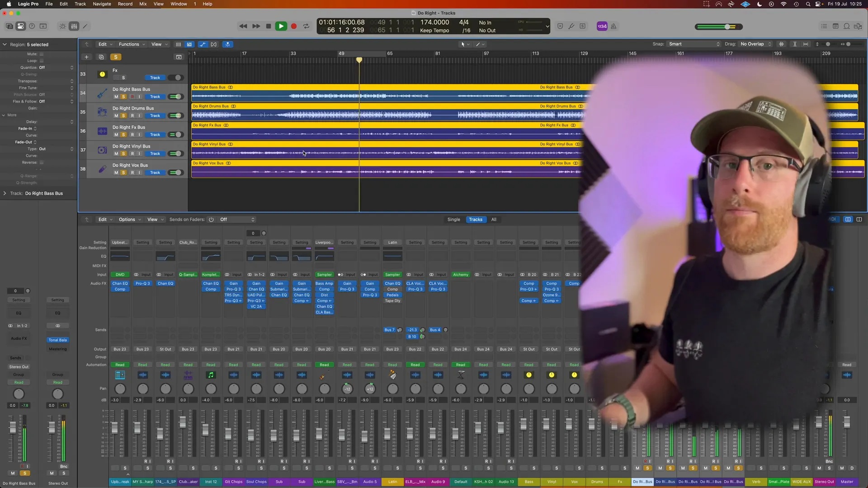Open the Mix menu
This screenshot has height=488, width=868.
143,4
